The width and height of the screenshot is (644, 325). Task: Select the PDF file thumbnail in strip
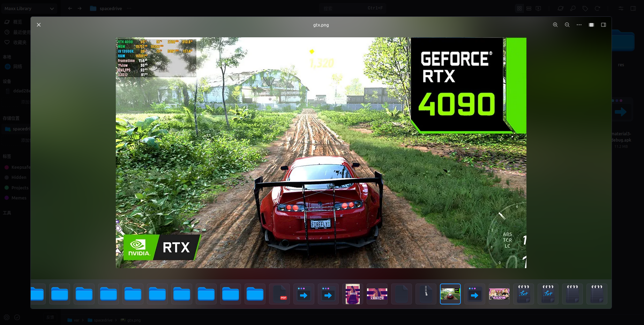pyautogui.click(x=279, y=294)
